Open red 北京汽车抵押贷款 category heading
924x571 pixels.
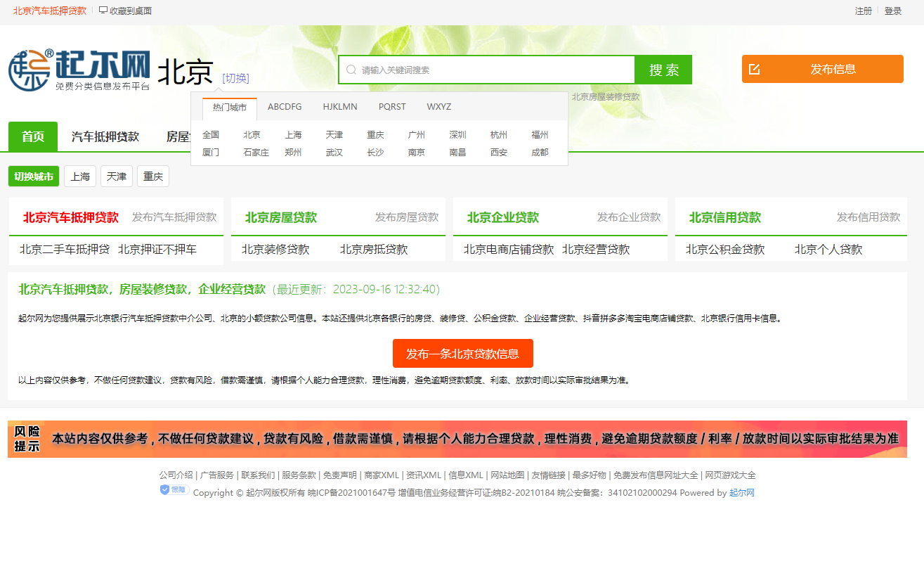point(71,217)
